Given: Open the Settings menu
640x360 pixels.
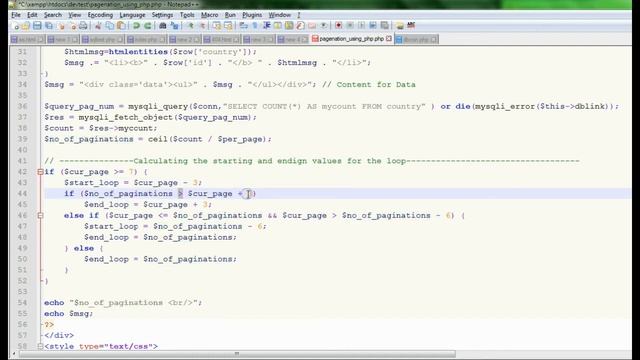Looking at the screenshot, I should tap(162, 15).
